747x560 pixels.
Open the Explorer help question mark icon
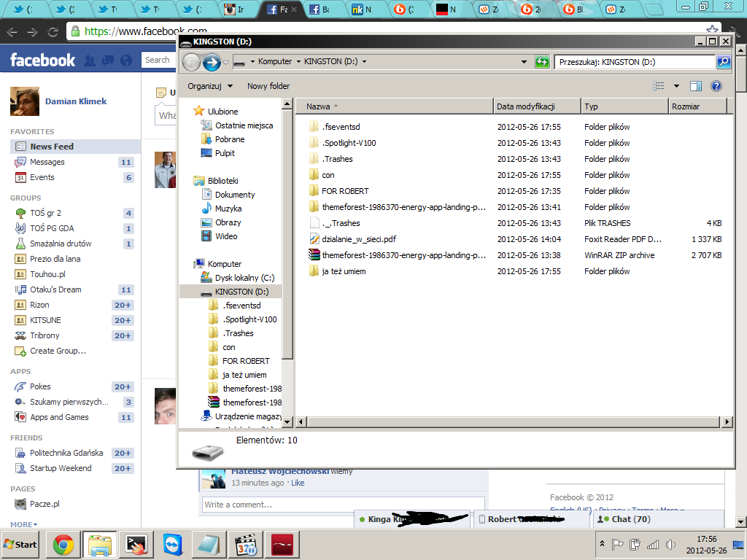coord(716,86)
